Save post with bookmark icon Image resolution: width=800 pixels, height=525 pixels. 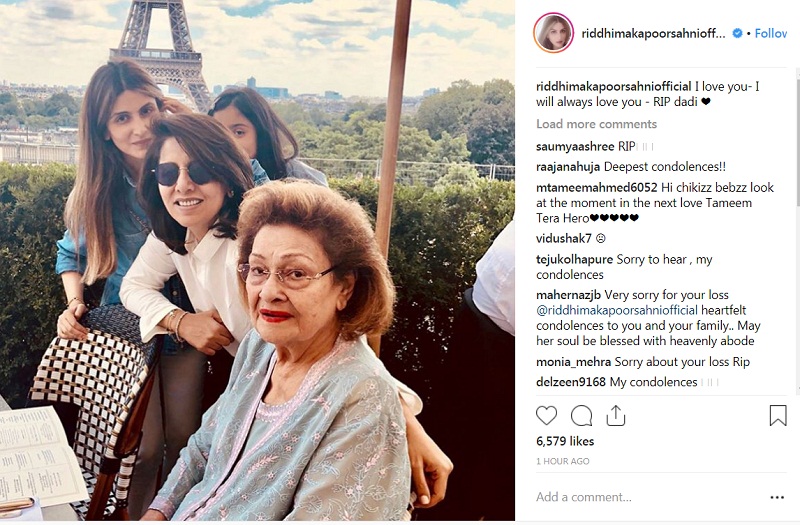pos(778,415)
